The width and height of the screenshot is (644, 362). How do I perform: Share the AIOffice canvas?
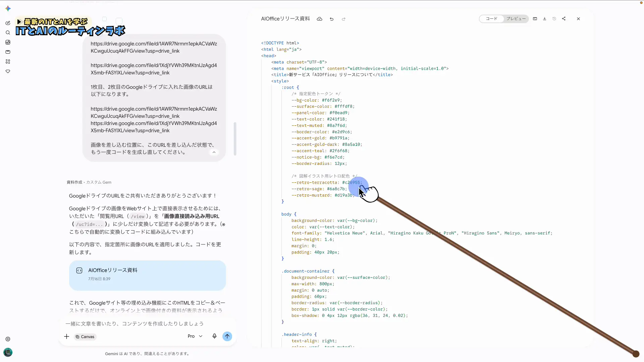pos(564,19)
